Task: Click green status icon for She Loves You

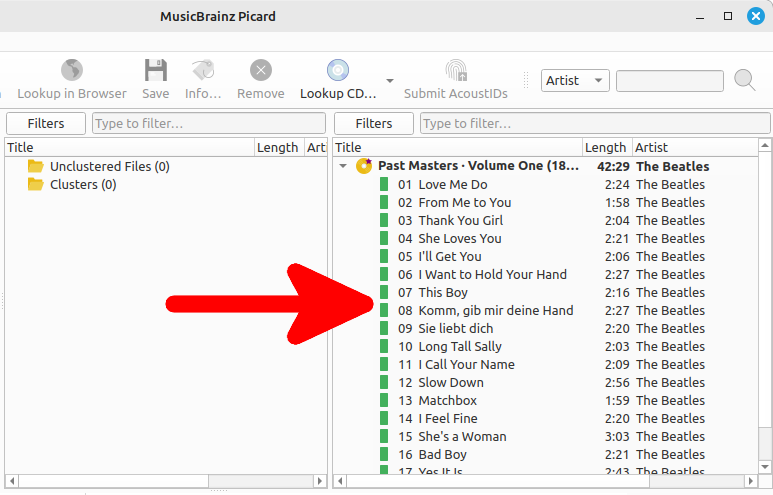Action: pyautogui.click(x=384, y=239)
